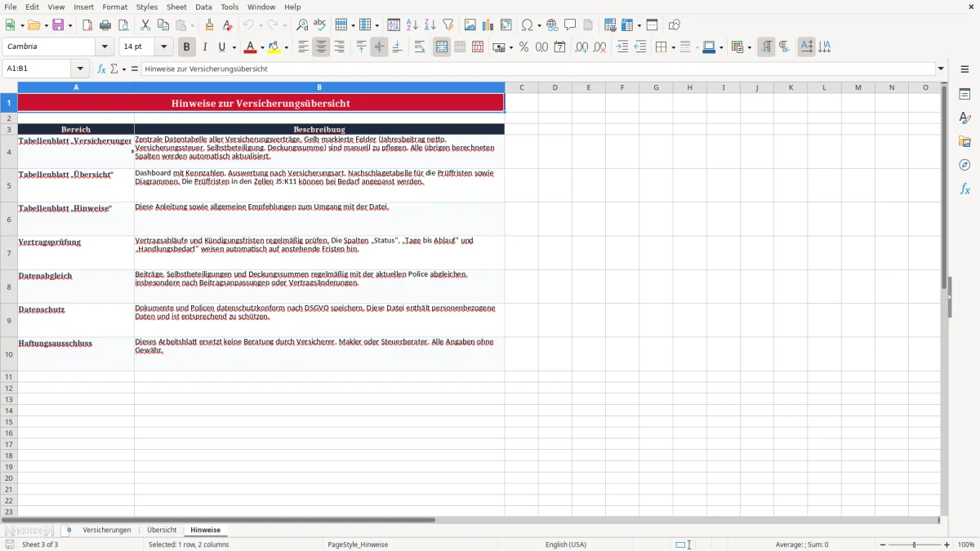Click the formula input line
Screen dimensions: 980x551
[538, 69]
